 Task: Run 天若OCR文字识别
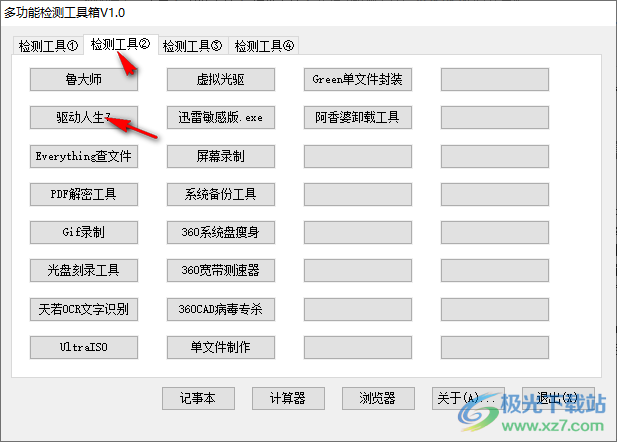[84, 309]
